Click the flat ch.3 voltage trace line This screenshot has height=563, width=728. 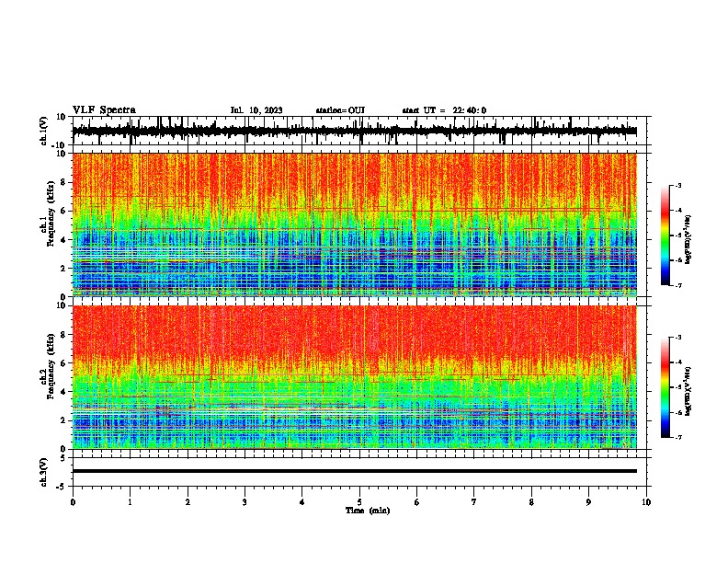354,471
